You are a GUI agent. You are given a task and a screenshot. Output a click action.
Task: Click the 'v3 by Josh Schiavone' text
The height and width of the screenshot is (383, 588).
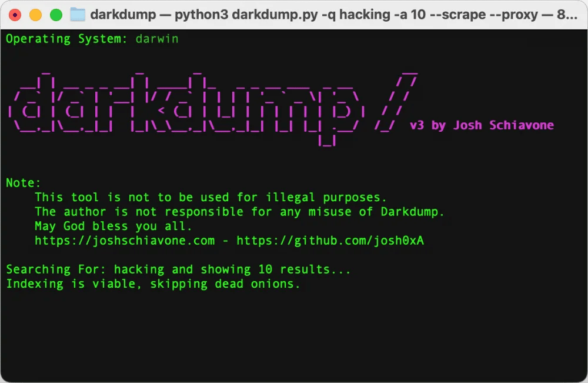pos(482,125)
